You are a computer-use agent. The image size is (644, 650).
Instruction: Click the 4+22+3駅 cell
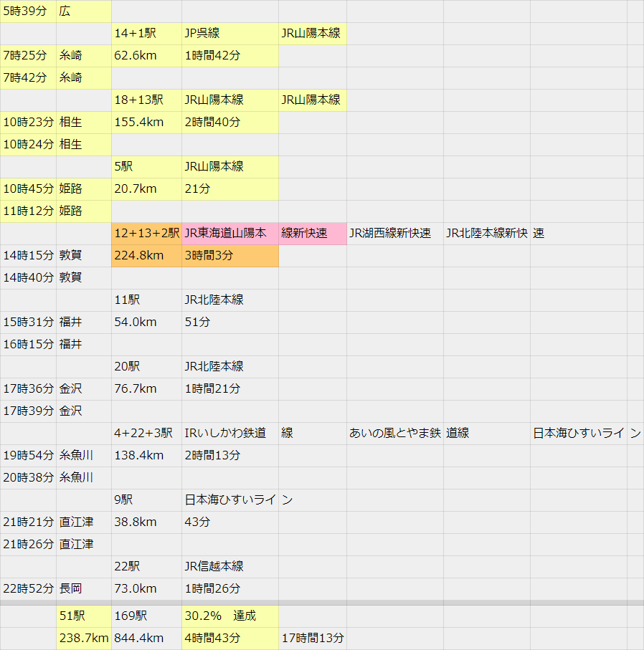coord(146,434)
